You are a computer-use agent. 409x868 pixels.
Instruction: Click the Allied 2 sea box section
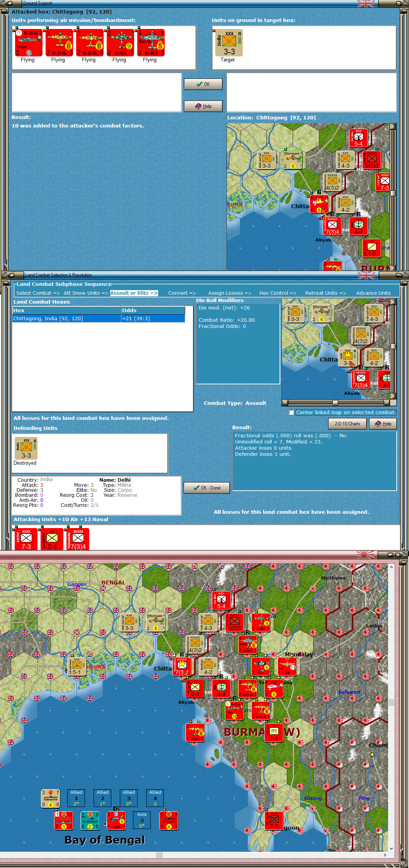click(x=102, y=798)
